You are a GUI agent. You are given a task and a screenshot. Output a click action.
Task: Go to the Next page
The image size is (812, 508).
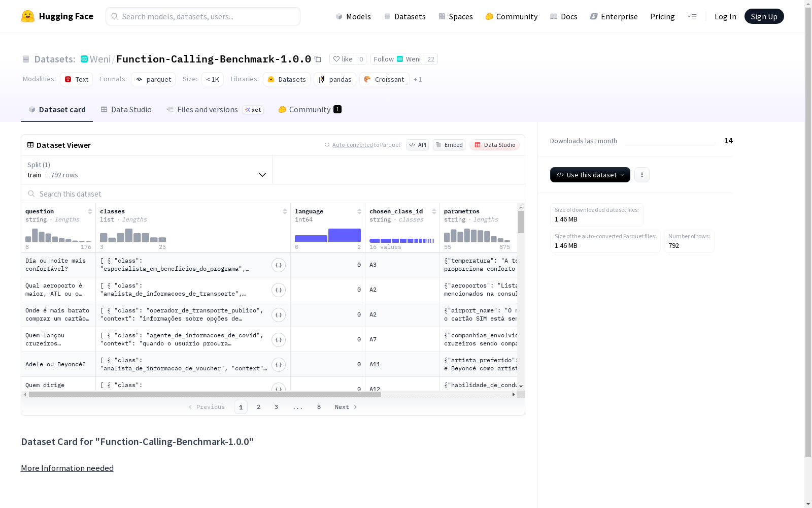click(346, 407)
